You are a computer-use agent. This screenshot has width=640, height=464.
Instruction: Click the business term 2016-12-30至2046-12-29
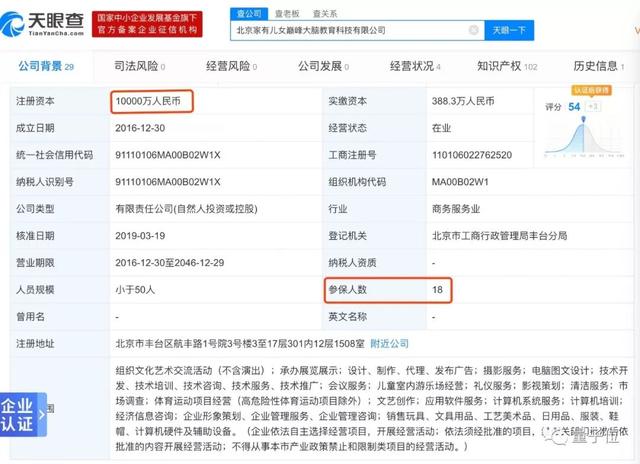click(x=169, y=263)
